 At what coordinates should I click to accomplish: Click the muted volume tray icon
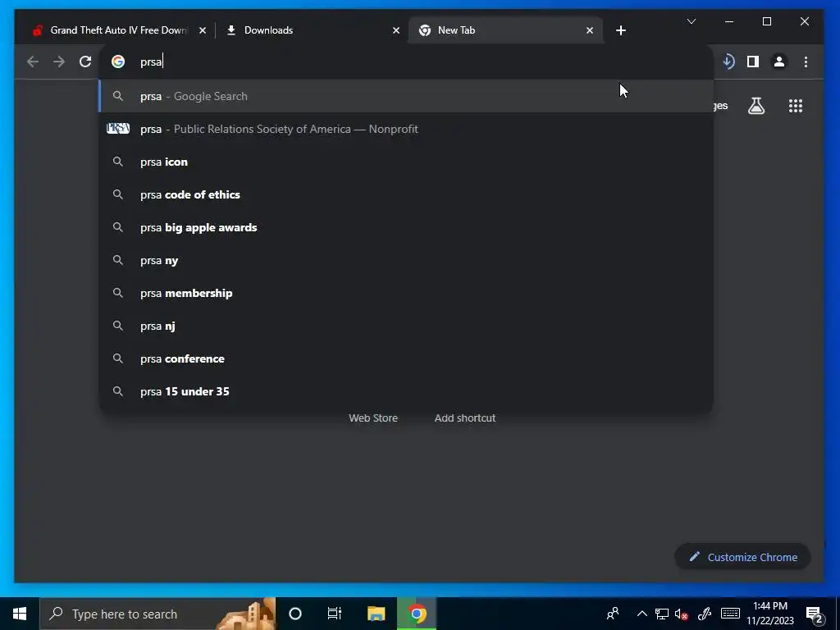click(682, 614)
